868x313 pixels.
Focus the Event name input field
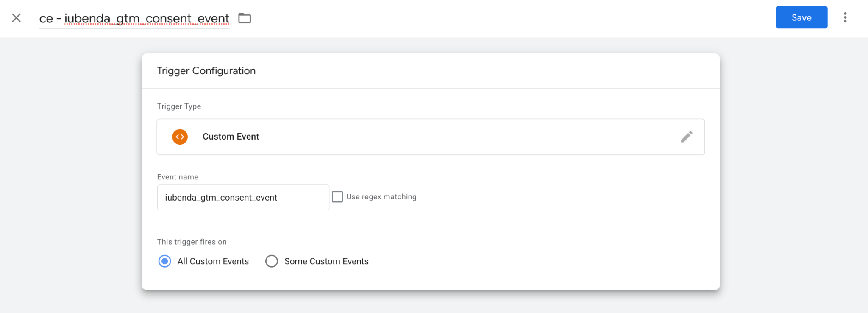tap(243, 197)
